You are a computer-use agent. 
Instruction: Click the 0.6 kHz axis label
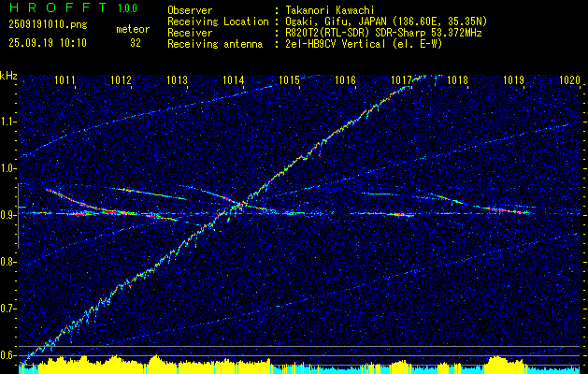click(x=7, y=355)
